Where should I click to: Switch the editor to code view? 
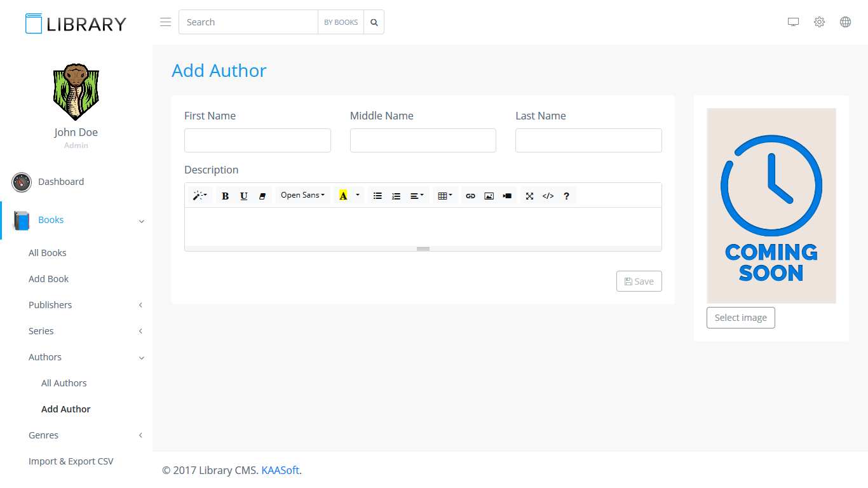click(548, 196)
